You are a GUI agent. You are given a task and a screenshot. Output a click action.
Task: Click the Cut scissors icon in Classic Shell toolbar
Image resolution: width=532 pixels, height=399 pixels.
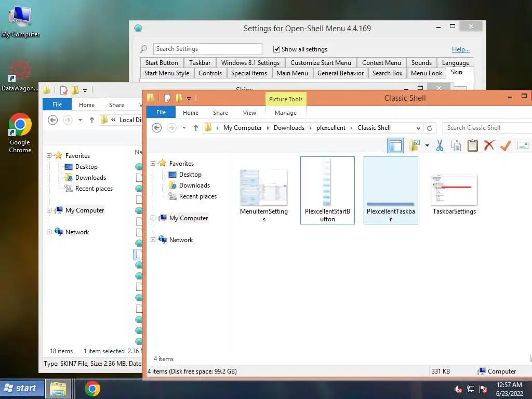[440, 145]
